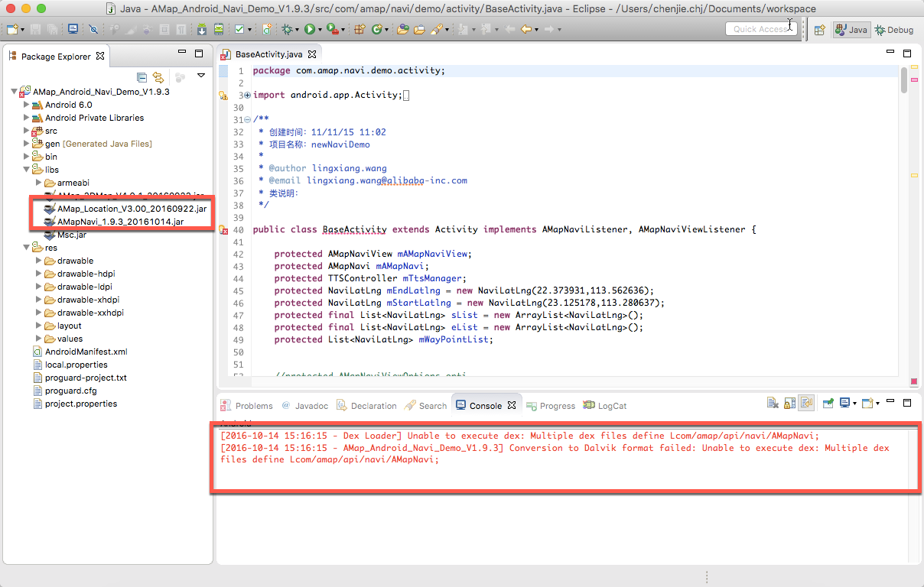Switch to the Search tab
The height and width of the screenshot is (587, 924).
coord(425,406)
